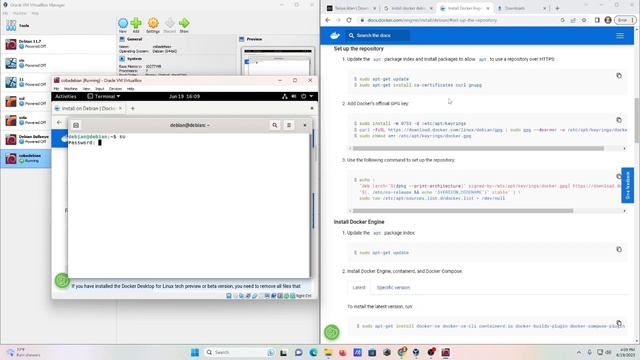Click horizontal scrollbar under repository echo code block
Screen dimensions: 640x360
[462, 211]
